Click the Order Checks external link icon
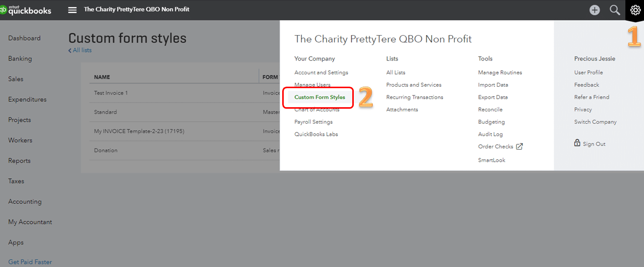Image resolution: width=644 pixels, height=267 pixels. (519, 146)
